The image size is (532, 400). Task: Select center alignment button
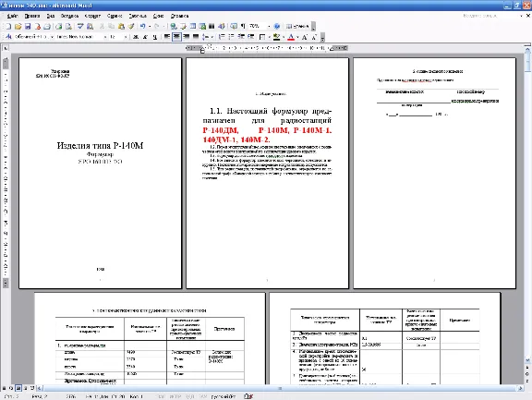(176, 37)
